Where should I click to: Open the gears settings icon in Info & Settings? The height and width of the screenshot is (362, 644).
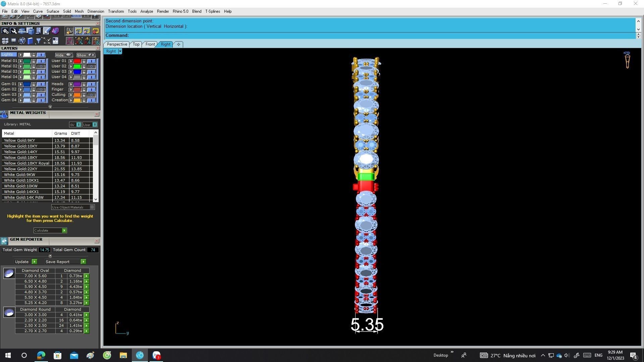[x=5, y=31]
